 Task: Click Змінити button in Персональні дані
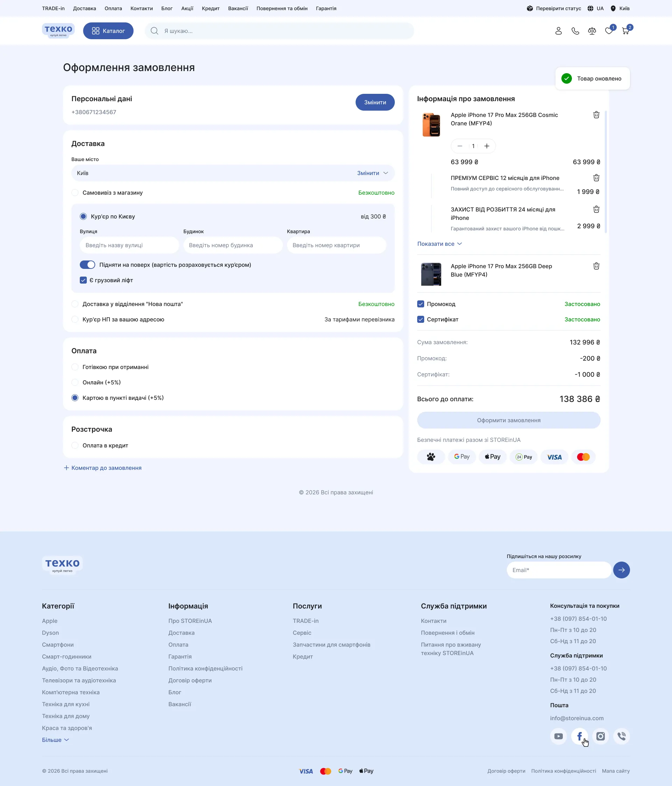tap(375, 102)
